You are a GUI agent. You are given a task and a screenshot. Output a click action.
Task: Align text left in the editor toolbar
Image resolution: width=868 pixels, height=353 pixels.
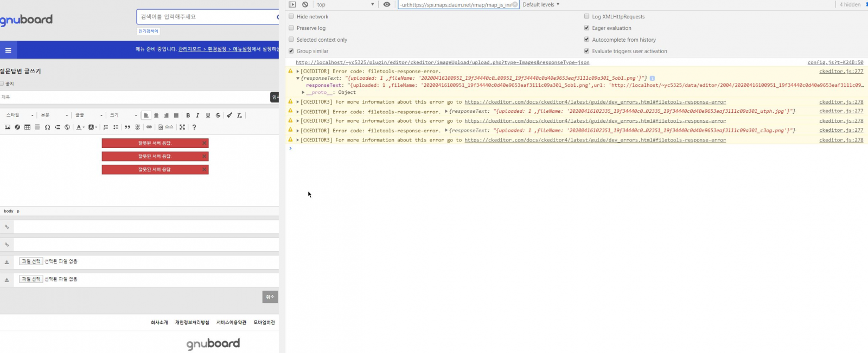[x=146, y=115]
